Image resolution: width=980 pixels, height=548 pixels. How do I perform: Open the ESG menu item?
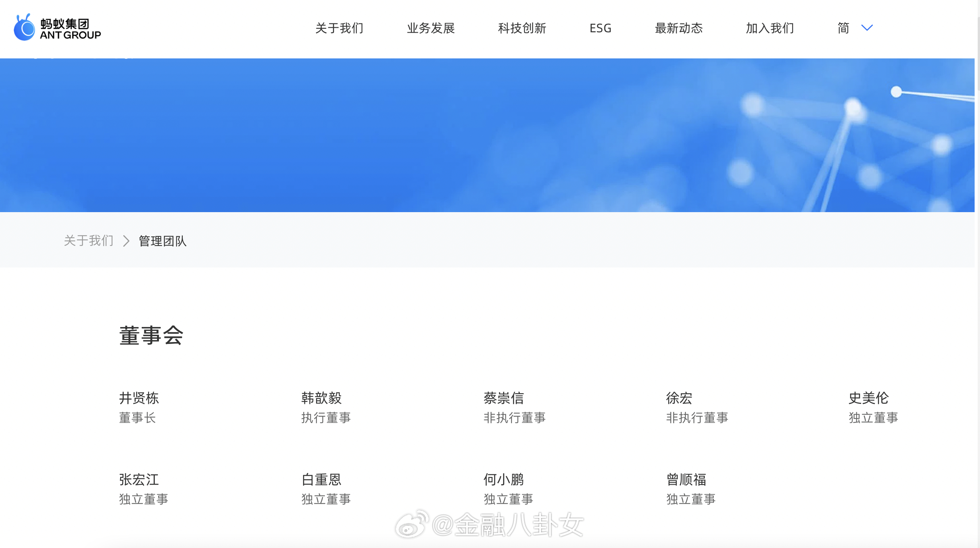pos(600,28)
